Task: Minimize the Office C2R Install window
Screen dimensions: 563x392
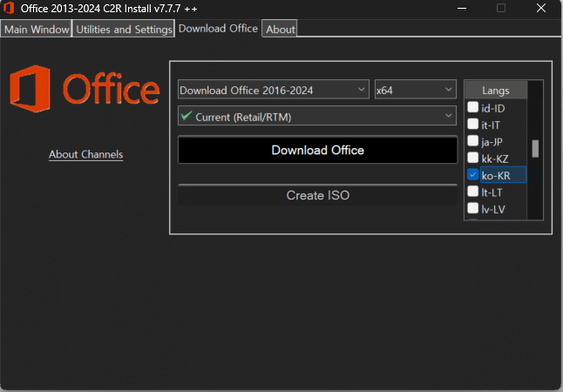Action: click(x=462, y=8)
